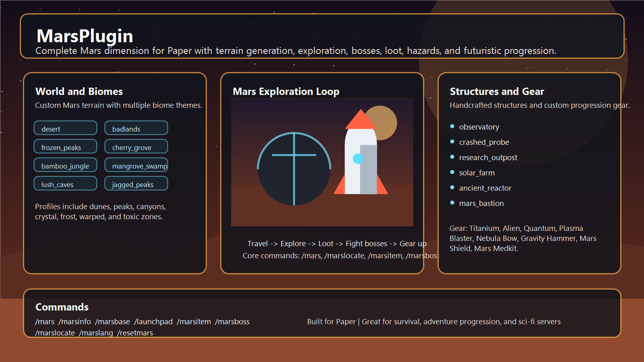Choose the frozen_peaks biome chip
This screenshot has width=644, height=362.
point(66,146)
